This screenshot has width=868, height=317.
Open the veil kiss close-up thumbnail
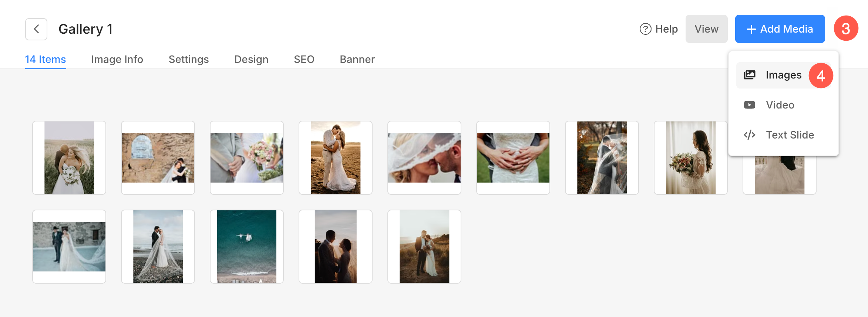(424, 158)
